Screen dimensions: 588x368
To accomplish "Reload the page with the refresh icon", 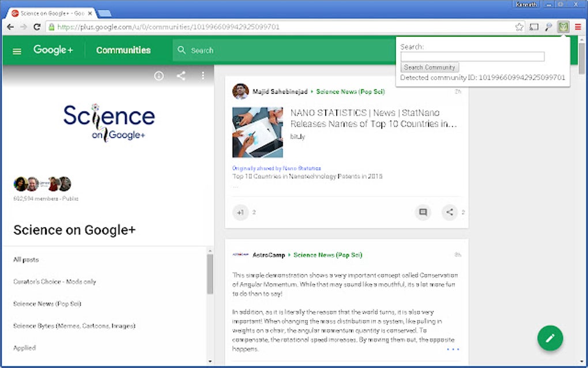I will tap(37, 27).
